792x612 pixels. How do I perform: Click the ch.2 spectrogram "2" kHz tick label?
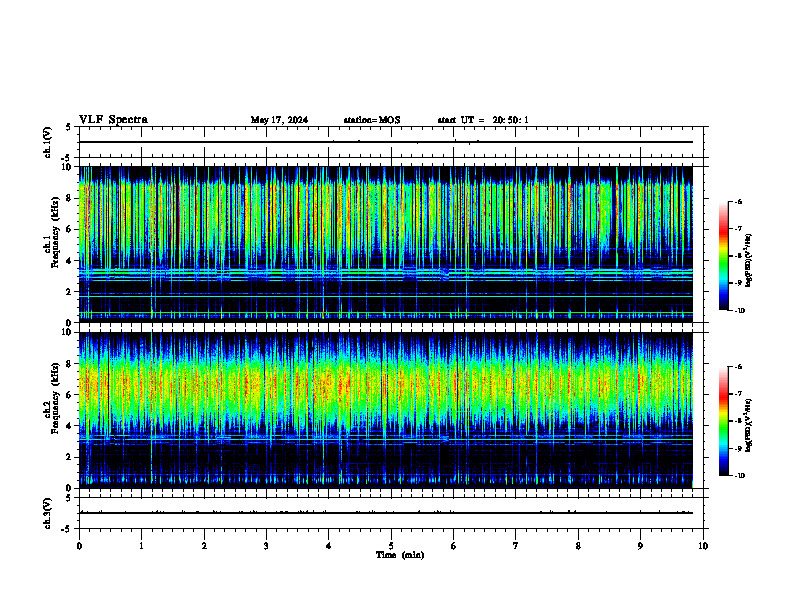[x=70, y=457]
